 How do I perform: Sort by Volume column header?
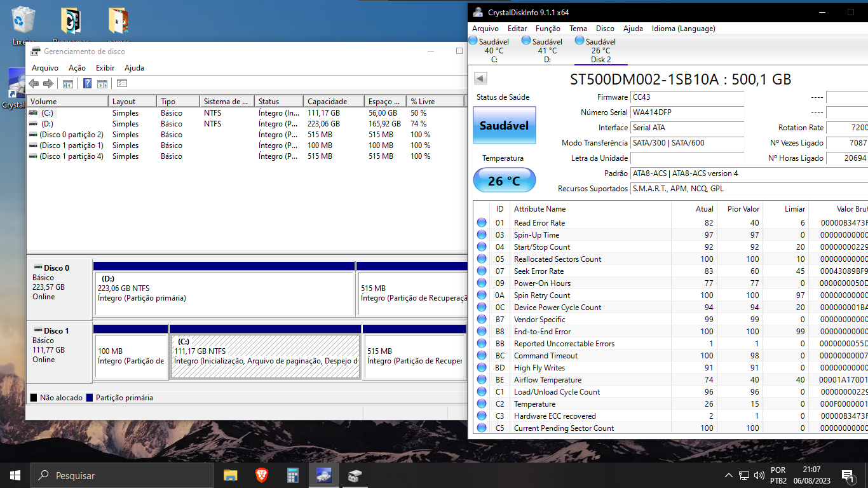(67, 102)
